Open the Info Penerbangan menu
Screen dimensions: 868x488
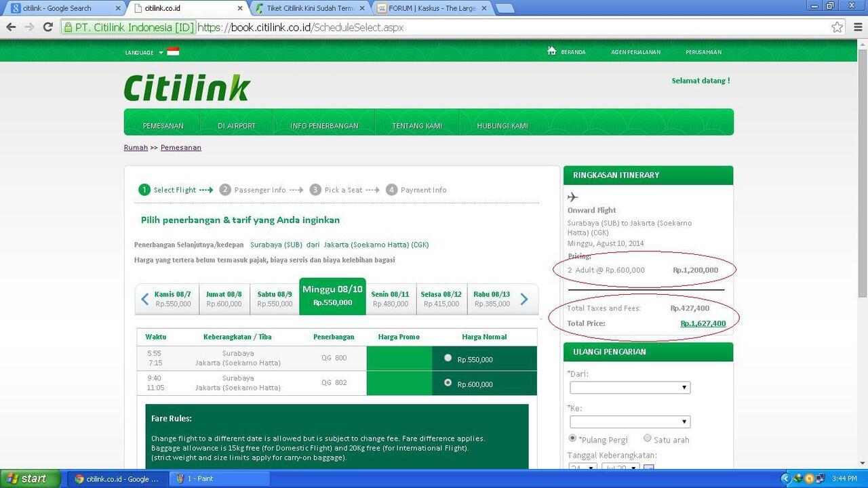[324, 125]
